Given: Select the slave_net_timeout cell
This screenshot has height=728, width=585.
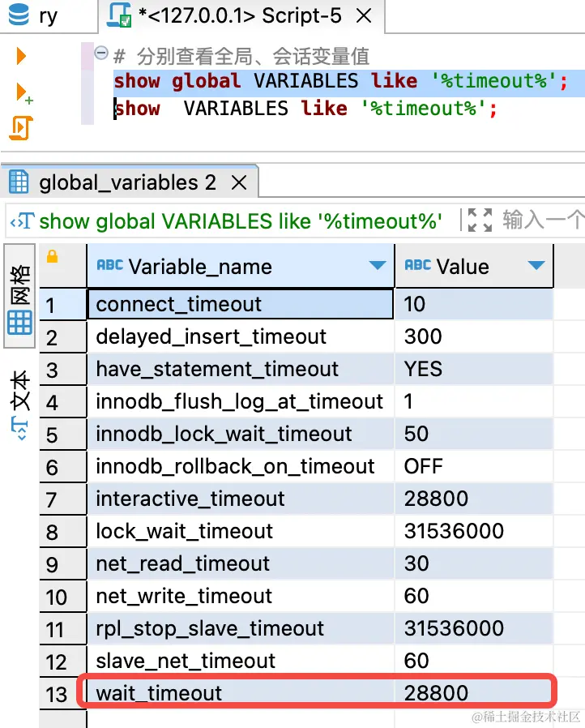Looking at the screenshot, I should 241,662.
